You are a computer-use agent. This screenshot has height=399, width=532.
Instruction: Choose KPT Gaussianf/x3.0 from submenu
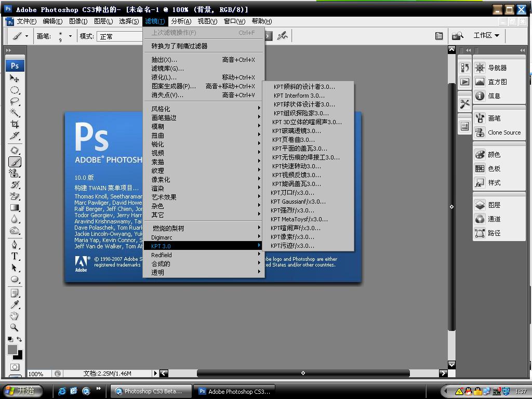pyautogui.click(x=298, y=202)
